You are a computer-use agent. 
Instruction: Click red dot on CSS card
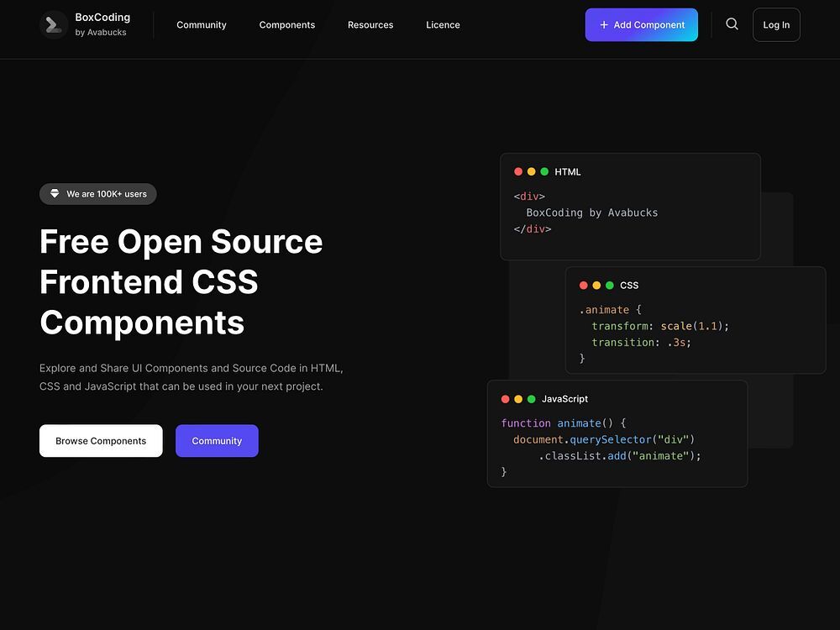(584, 285)
